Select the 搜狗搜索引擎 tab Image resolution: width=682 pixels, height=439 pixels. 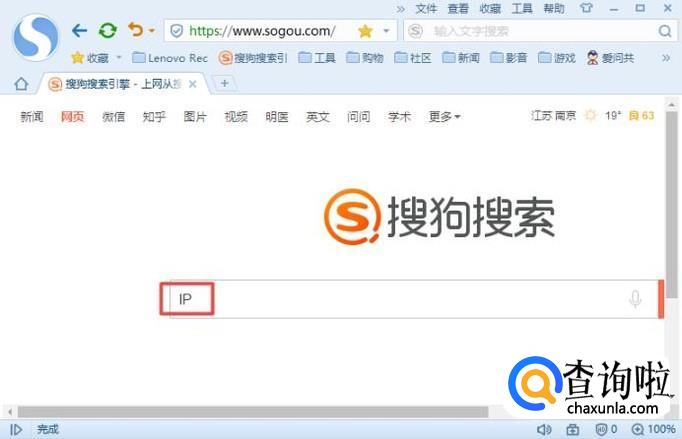pos(122,84)
